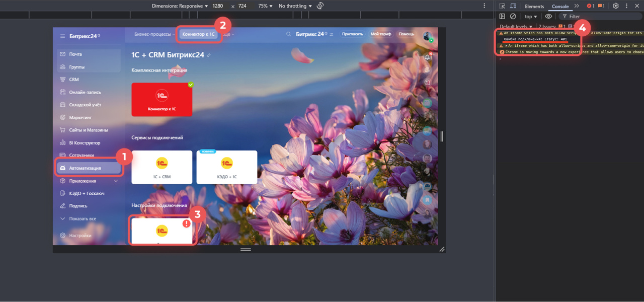
Task: Click the red error count indicator
Action: [591, 6]
